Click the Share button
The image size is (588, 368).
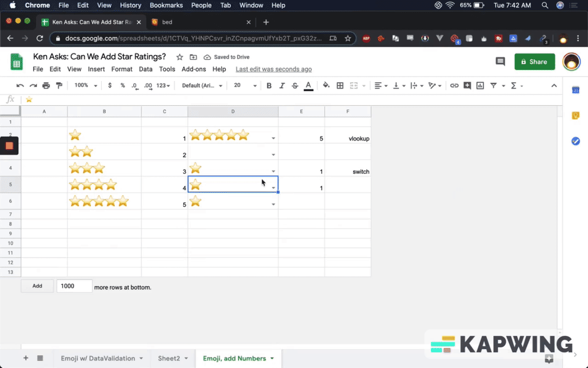[534, 61]
